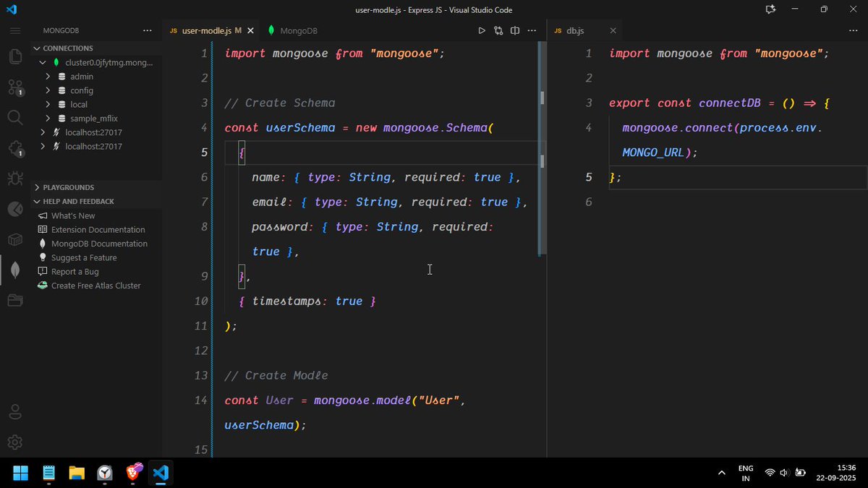Split the editor right
The image size is (868, 488).
515,30
